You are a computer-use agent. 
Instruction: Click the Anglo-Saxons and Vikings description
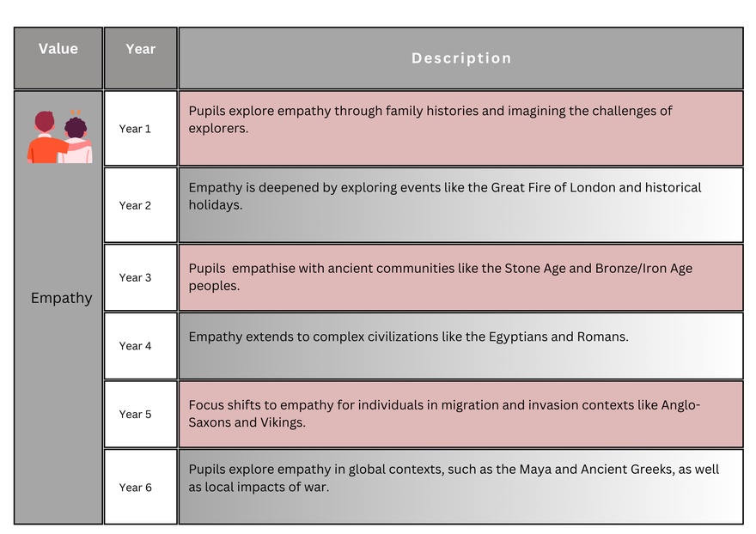pos(444,414)
